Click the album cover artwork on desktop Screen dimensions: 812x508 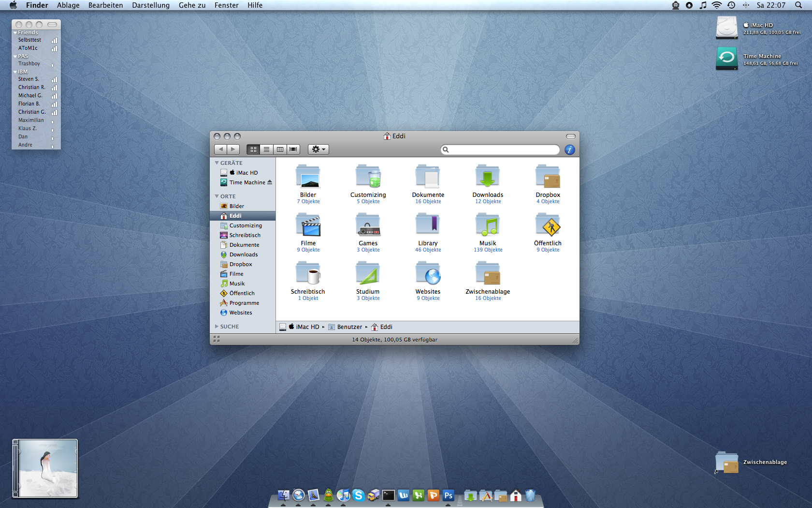pyautogui.click(x=45, y=468)
